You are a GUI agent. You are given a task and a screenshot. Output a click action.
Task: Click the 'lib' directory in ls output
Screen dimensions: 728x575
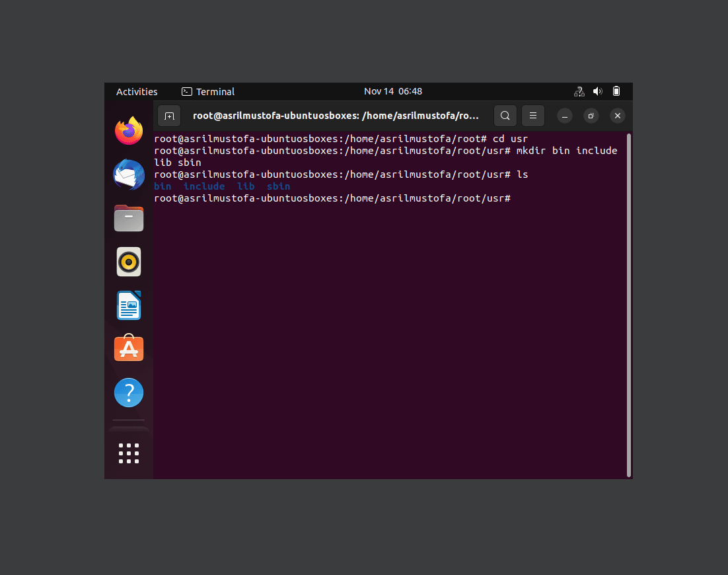click(x=246, y=186)
